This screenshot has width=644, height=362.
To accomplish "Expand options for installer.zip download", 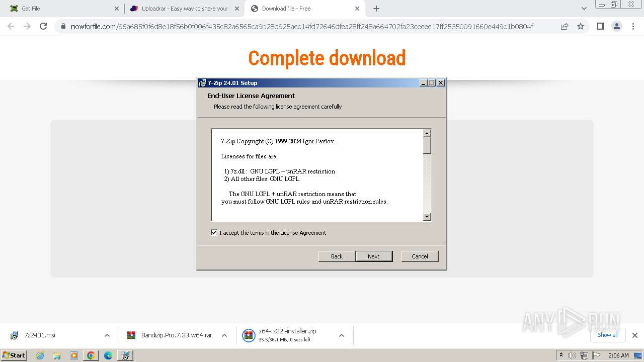I will coord(341,335).
